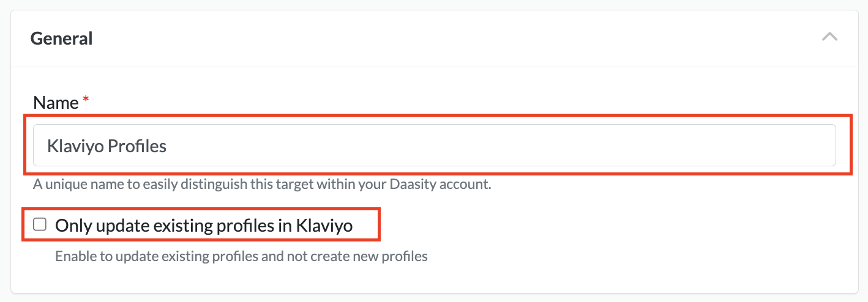Click the word "Klaviyo" in the checkbox label

click(324, 226)
